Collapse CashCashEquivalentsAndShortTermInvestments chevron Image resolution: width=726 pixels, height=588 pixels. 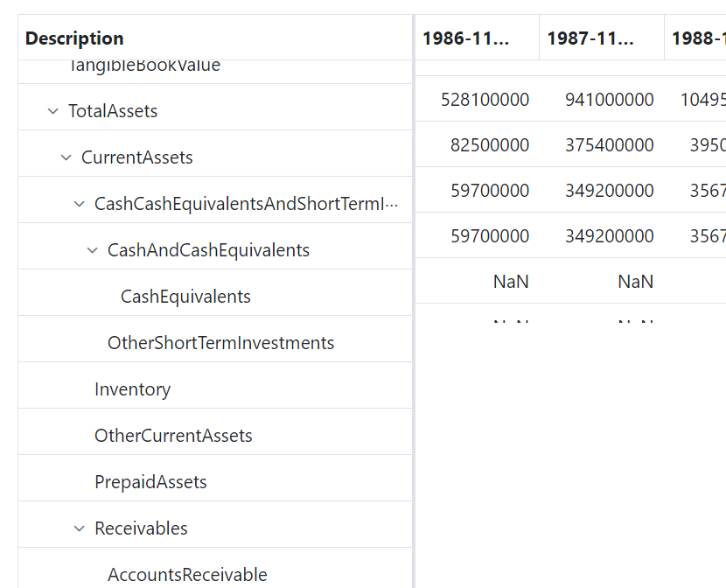pos(80,204)
